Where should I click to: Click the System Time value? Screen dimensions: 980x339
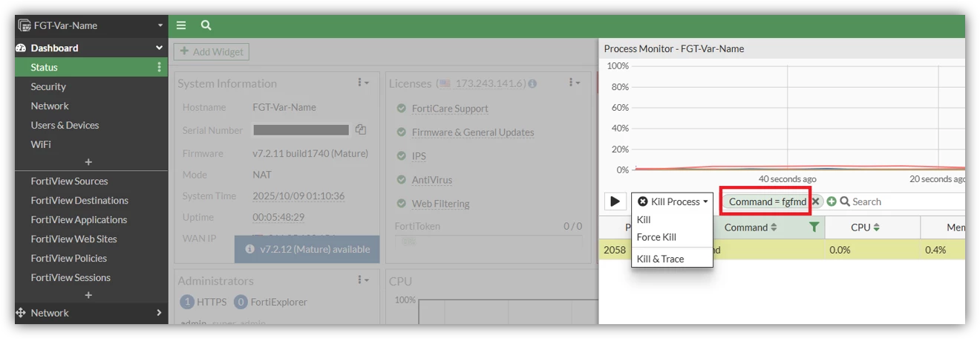coord(298,196)
